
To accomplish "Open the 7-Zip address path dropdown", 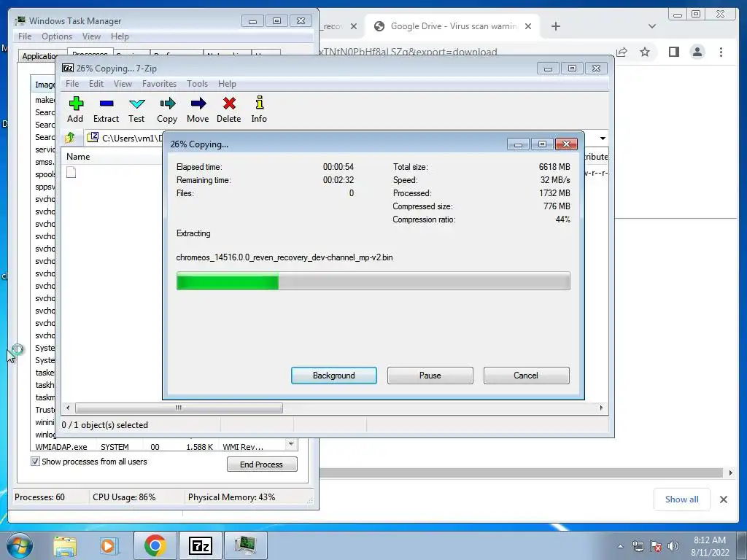I will (x=603, y=138).
